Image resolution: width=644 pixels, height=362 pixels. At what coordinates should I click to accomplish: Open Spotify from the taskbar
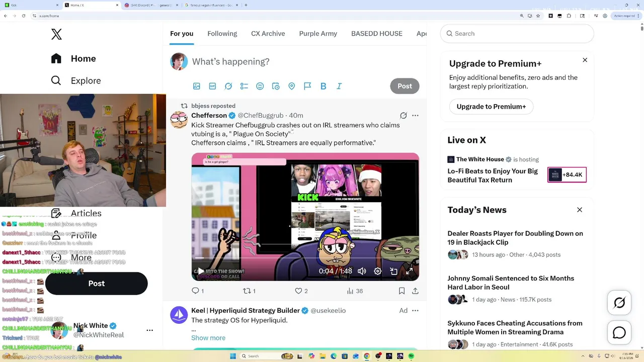(411, 356)
